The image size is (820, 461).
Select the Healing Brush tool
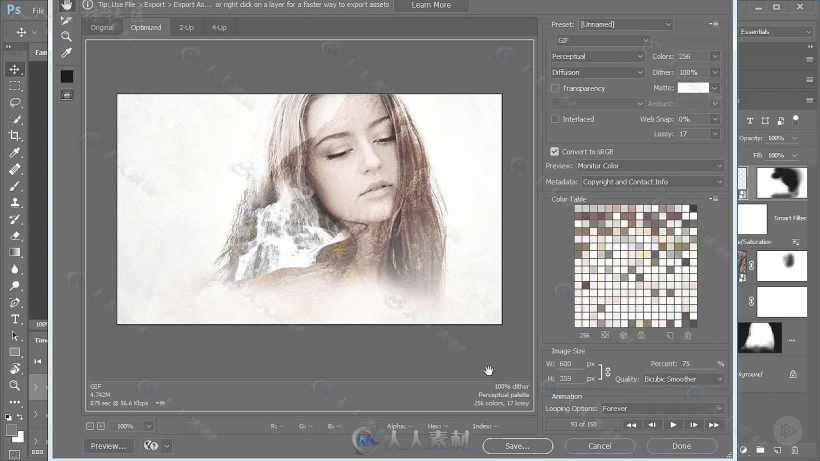click(15, 169)
